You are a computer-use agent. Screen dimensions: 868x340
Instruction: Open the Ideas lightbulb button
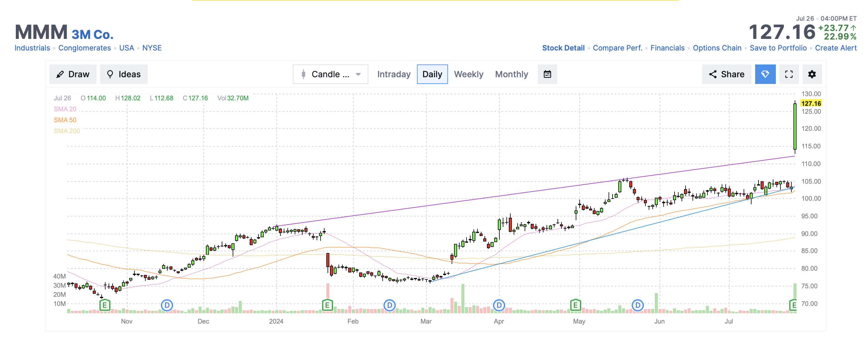pos(124,74)
